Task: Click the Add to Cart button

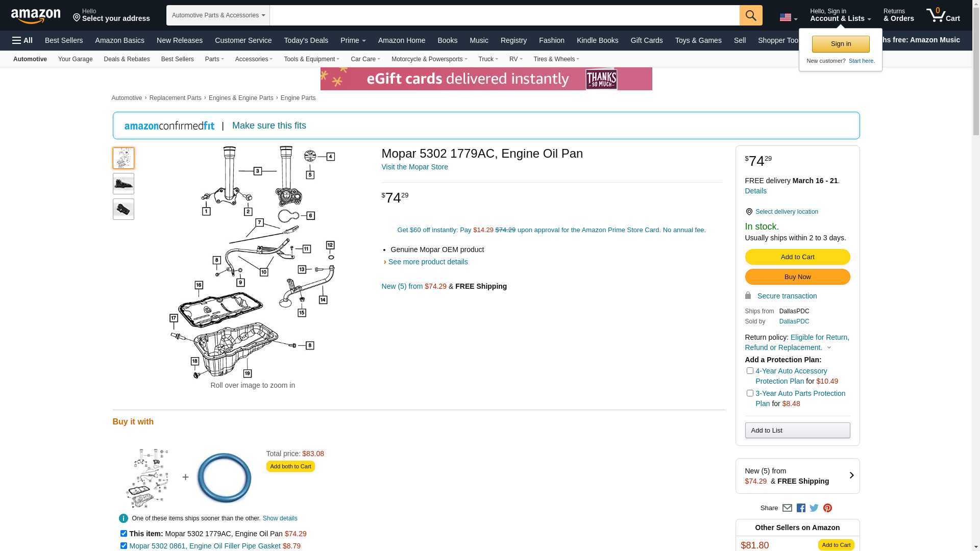Action: (797, 257)
